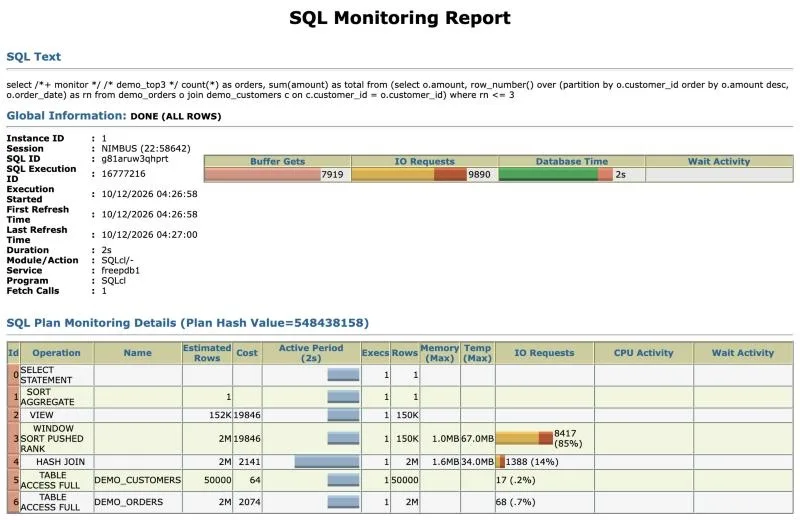Click the SQL Text section heading
The width and height of the screenshot is (800, 520).
34,57
